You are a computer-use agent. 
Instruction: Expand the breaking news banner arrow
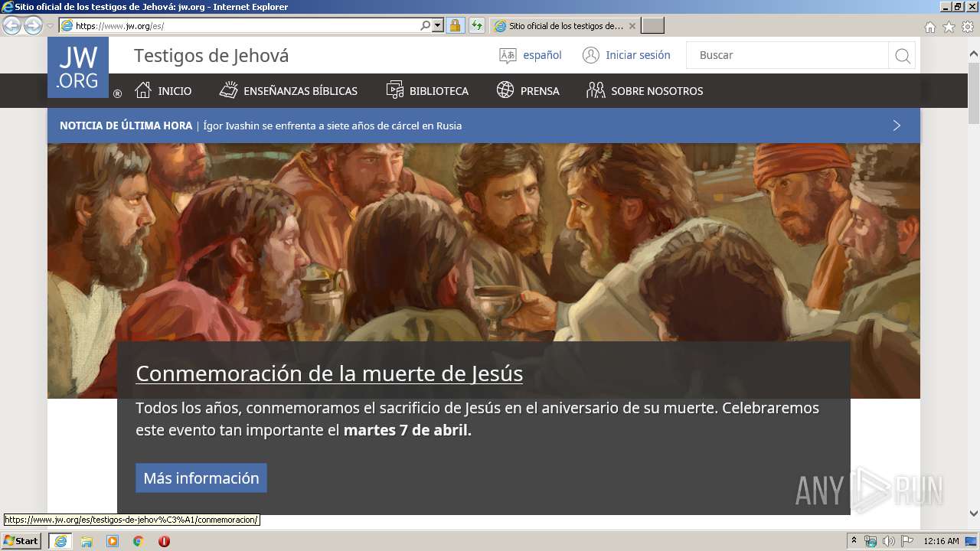tap(897, 126)
